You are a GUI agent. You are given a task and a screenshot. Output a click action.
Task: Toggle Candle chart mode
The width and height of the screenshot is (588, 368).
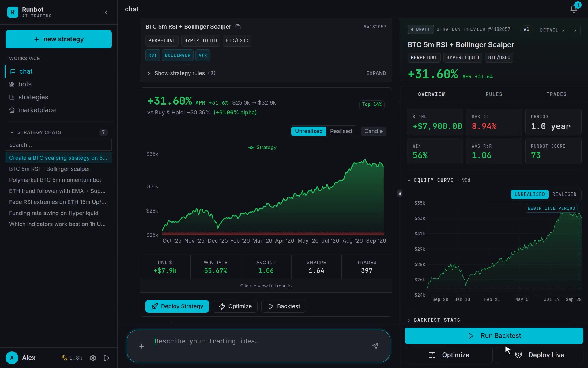pos(373,131)
